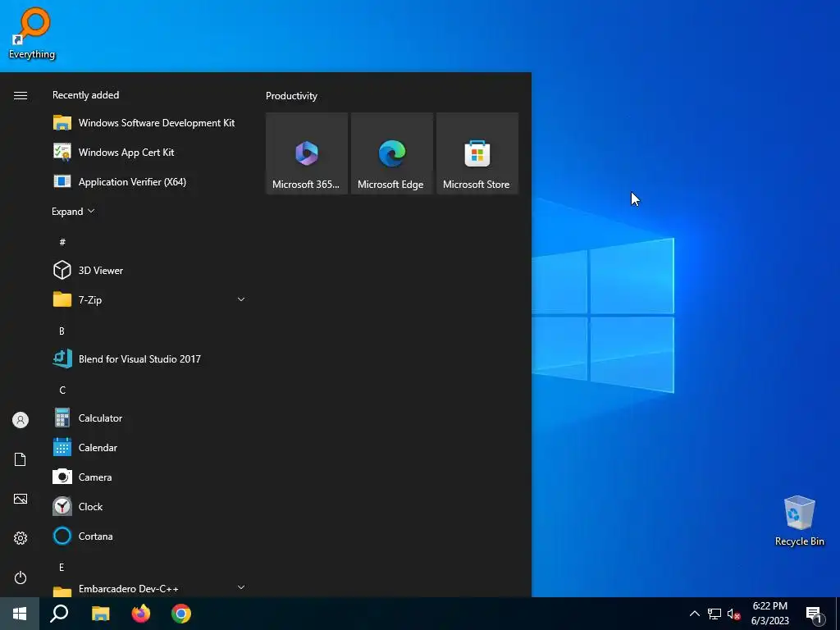This screenshot has height=630, width=840.
Task: Open the Calendar app
Action: click(149, 447)
